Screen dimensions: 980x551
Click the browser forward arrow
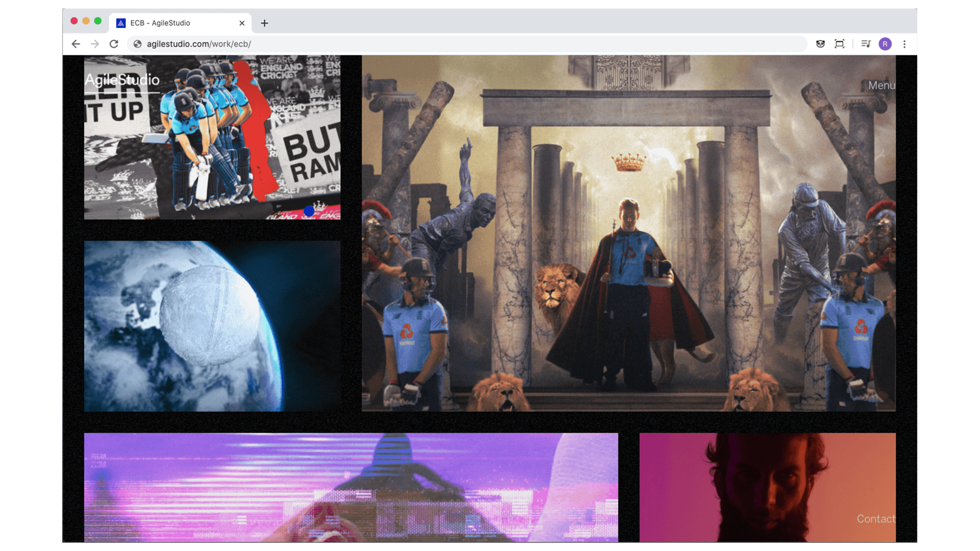(95, 44)
